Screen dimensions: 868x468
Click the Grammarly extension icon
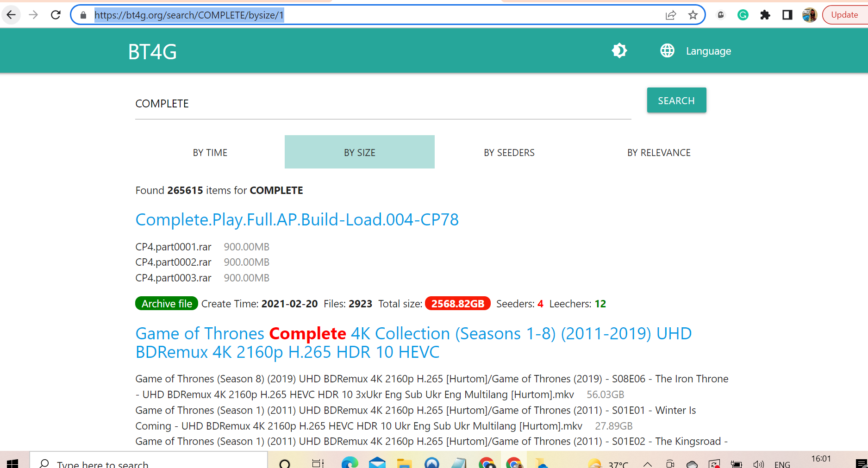click(x=743, y=14)
